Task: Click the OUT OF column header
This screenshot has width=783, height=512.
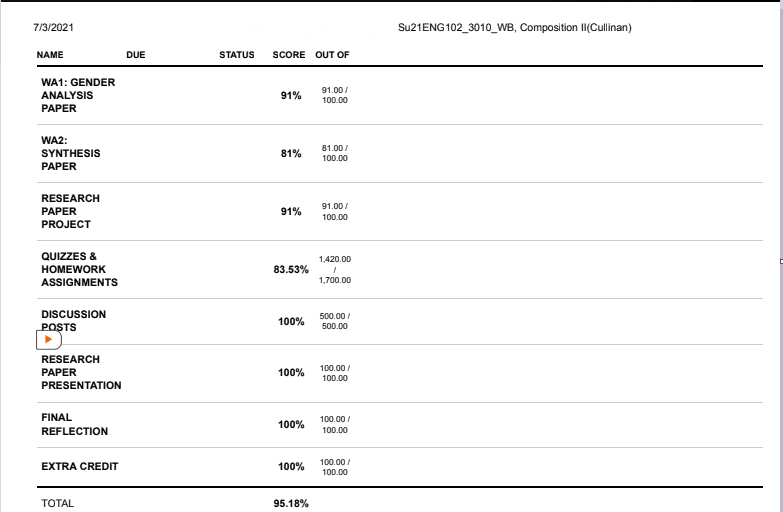Action: coord(332,54)
